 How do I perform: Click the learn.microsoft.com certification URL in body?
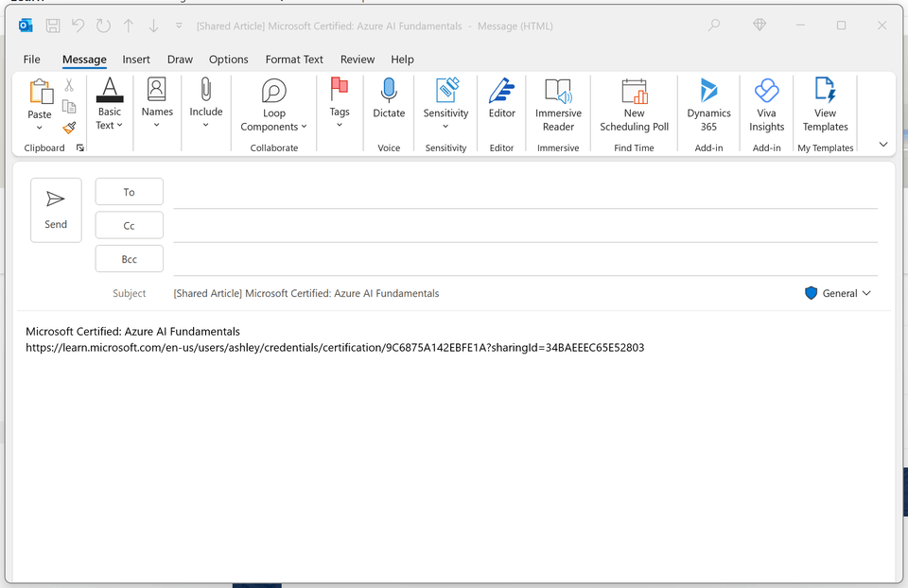pos(335,347)
